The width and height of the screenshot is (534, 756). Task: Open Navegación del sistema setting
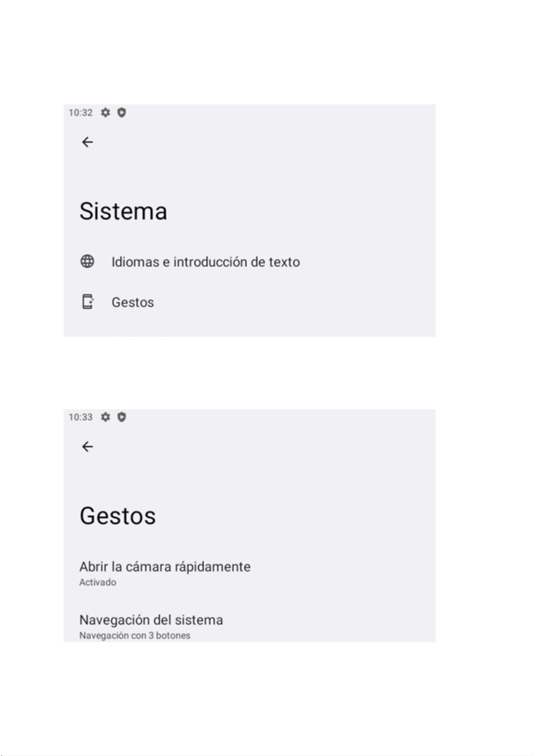pyautogui.click(x=249, y=626)
